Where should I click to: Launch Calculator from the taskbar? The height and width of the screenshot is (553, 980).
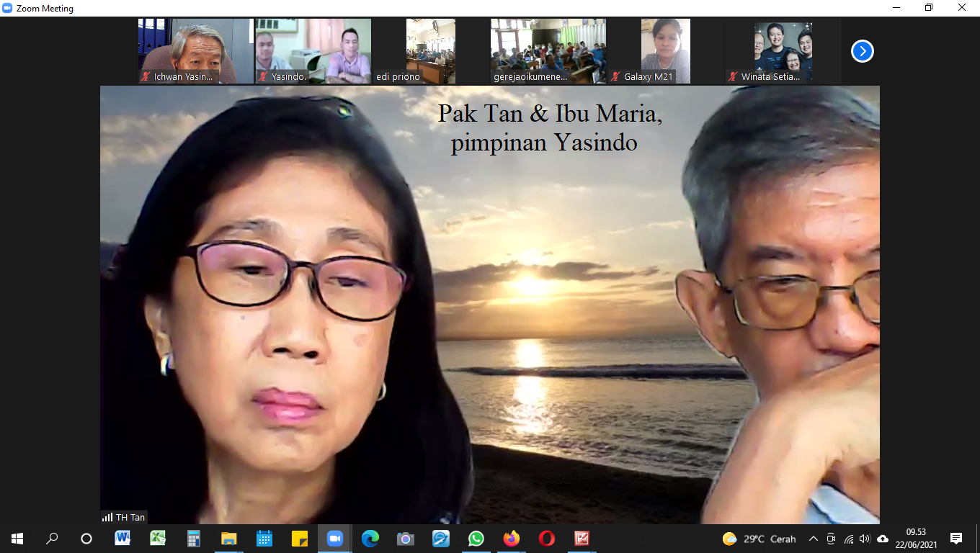click(193, 539)
